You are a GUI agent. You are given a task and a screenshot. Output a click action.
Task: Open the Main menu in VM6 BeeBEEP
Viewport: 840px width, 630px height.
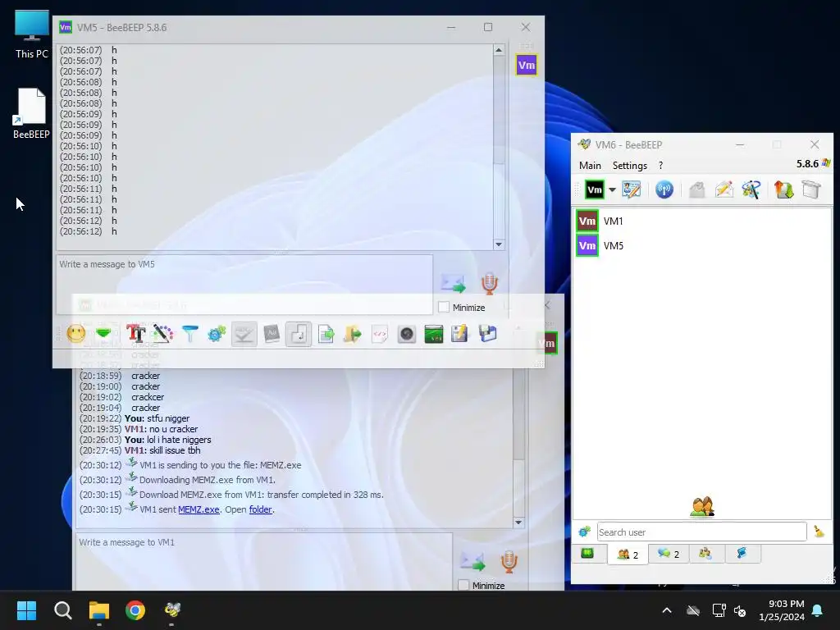(590, 166)
